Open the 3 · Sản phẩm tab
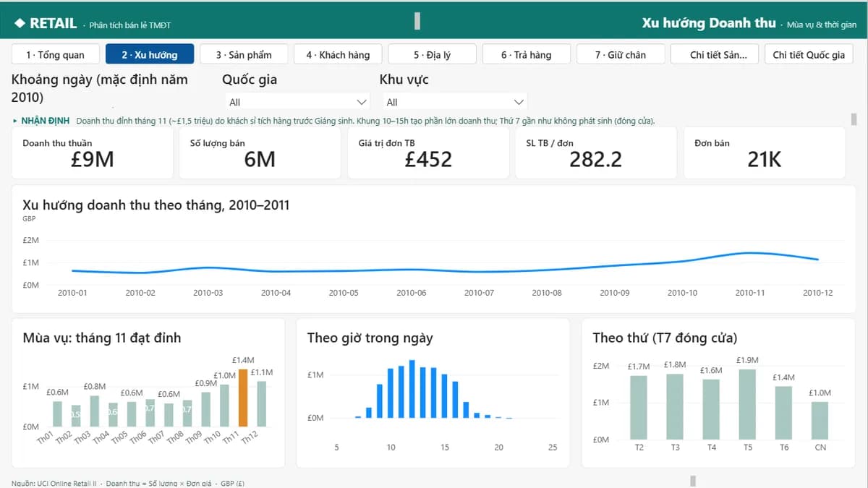The image size is (868, 488). (244, 54)
